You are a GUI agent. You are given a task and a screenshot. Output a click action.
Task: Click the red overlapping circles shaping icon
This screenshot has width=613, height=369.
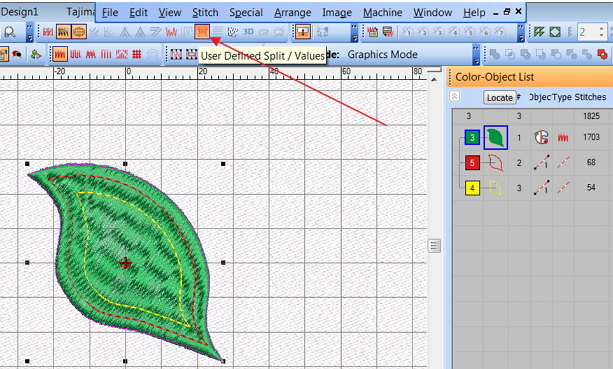[602, 55]
